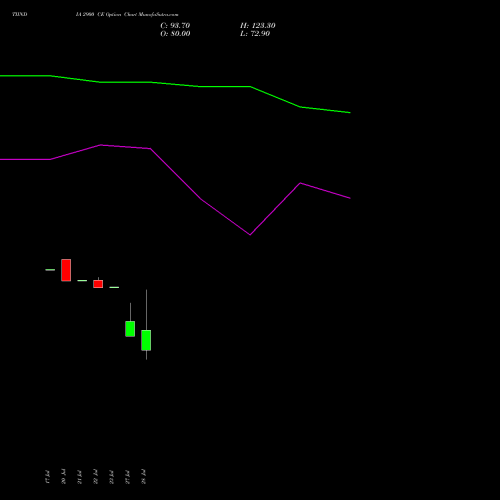Click the large red candlestick

(66, 270)
